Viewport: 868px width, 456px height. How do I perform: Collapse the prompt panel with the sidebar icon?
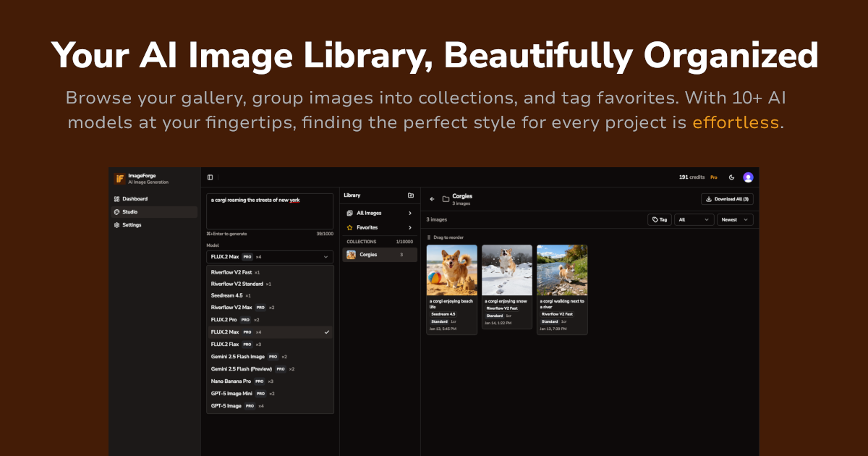tap(210, 177)
